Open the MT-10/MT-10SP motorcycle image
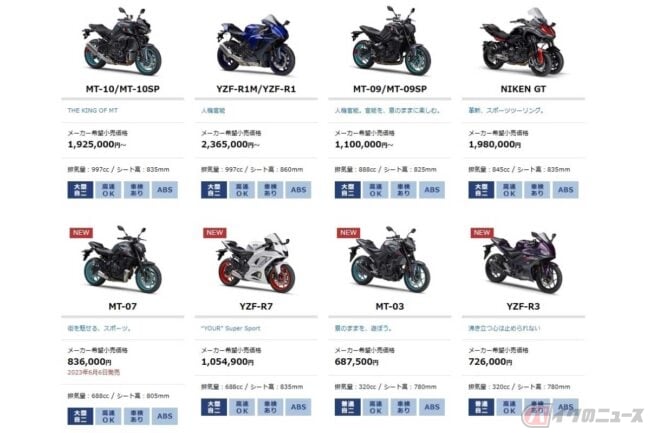The image size is (650, 433). [x=123, y=41]
